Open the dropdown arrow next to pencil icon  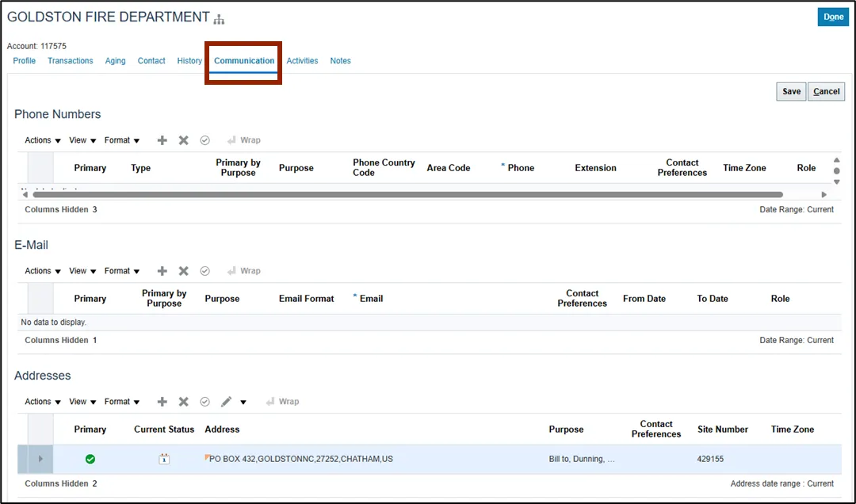(x=243, y=402)
